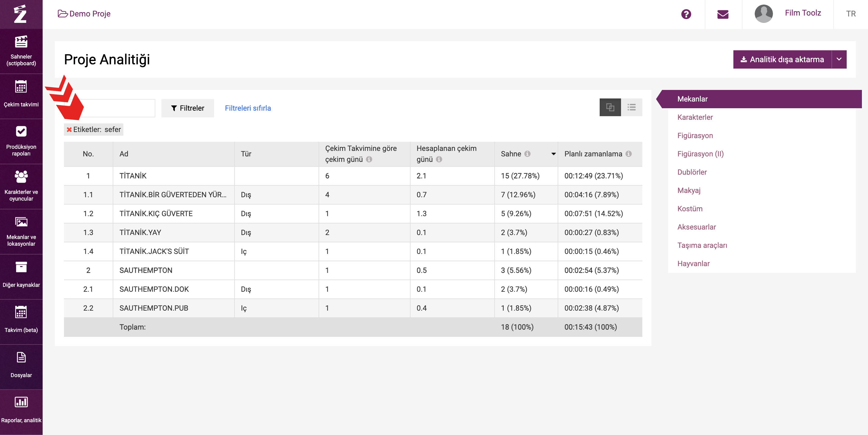This screenshot has height=435, width=868.
Task: Open the Filtreler button
Action: coord(188,108)
